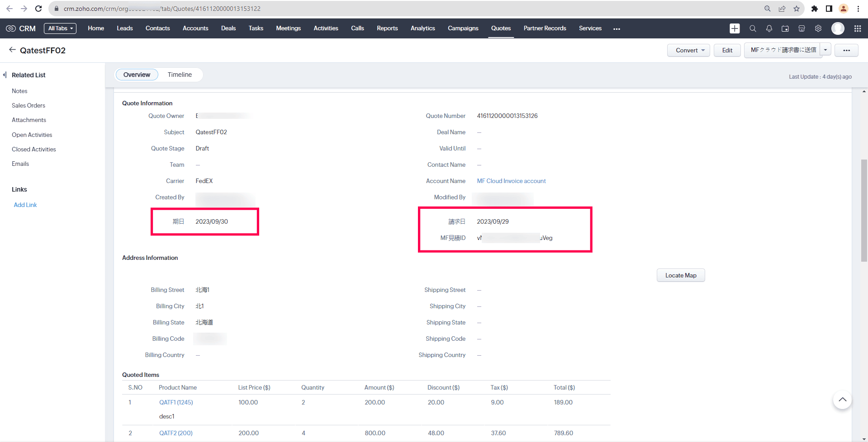This screenshot has height=442, width=868.
Task: Open the setup gear icon
Action: tap(818, 28)
